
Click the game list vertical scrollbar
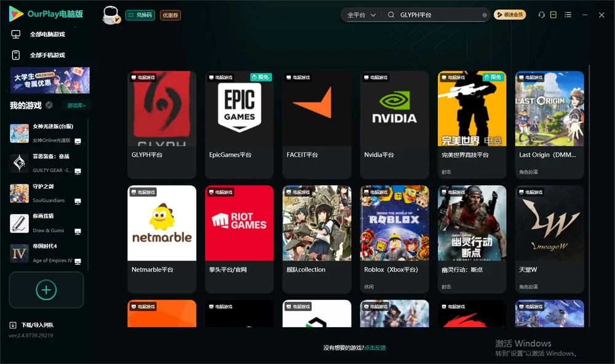coord(589,196)
